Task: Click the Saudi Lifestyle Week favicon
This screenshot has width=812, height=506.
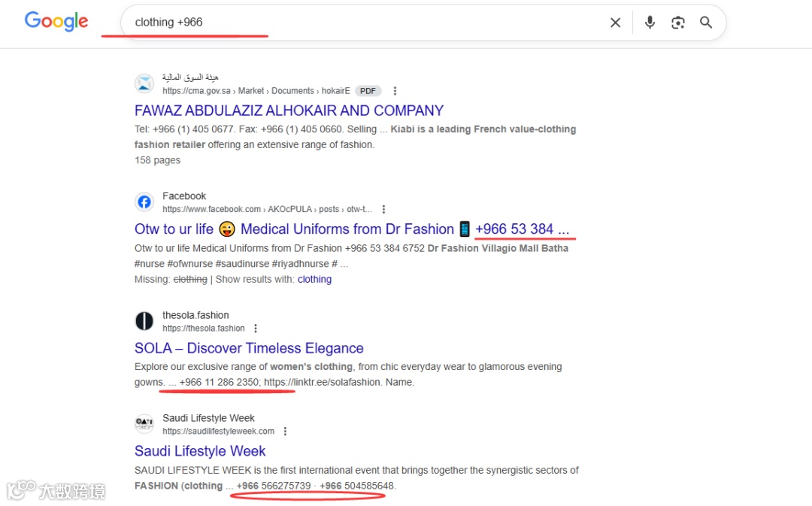Action: coord(144,423)
